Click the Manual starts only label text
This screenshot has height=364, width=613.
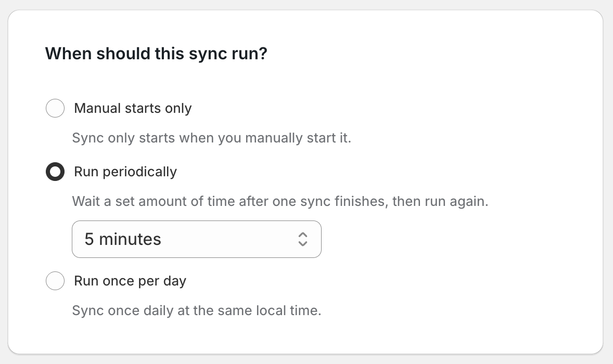coord(133,108)
